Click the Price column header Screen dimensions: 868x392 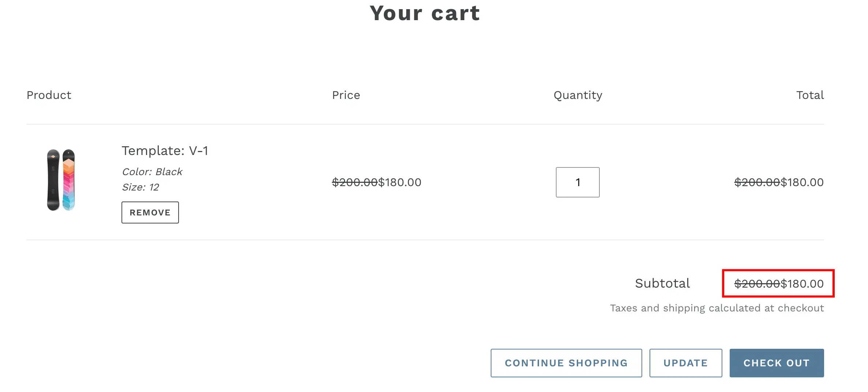346,95
